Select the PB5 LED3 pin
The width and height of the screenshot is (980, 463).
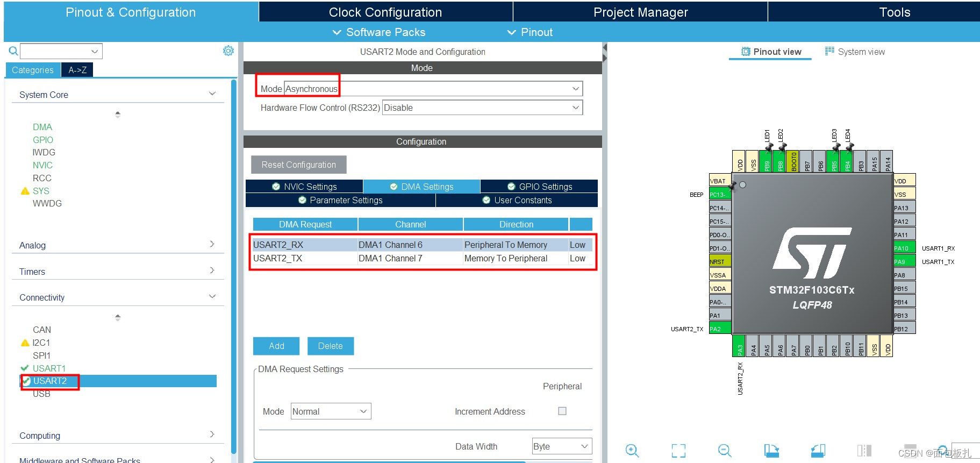(833, 161)
